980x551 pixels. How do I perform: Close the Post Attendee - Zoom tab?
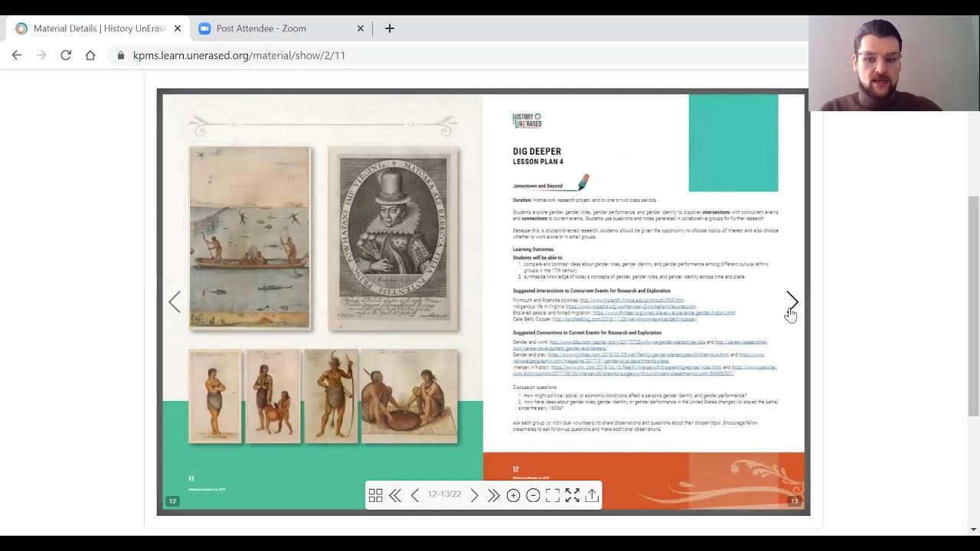tap(361, 28)
